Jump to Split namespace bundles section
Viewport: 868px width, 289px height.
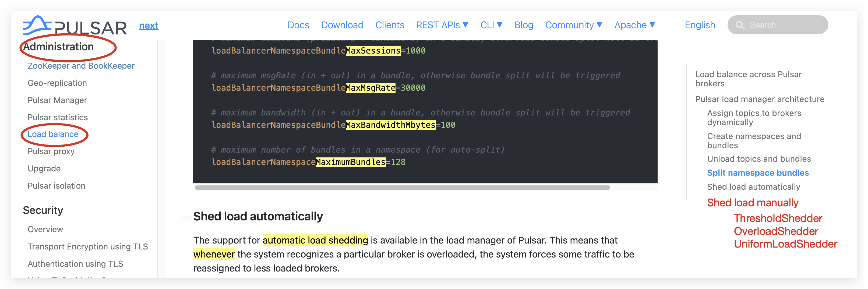click(x=758, y=173)
